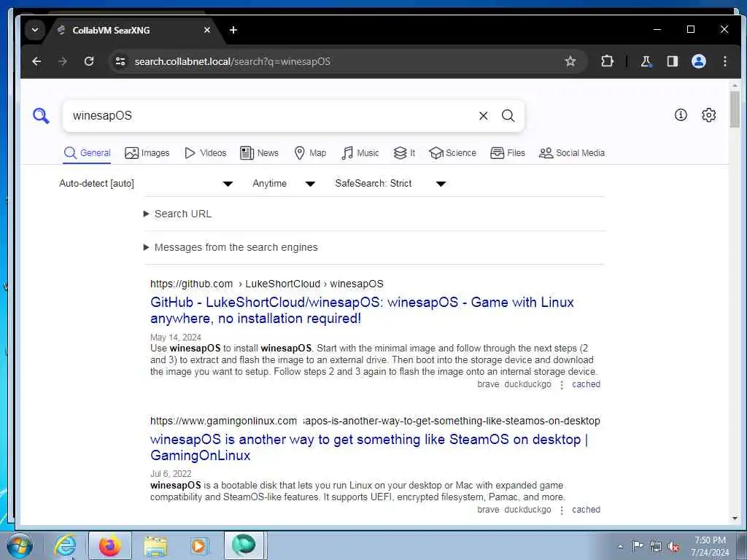Switch to the Videos category

click(205, 153)
